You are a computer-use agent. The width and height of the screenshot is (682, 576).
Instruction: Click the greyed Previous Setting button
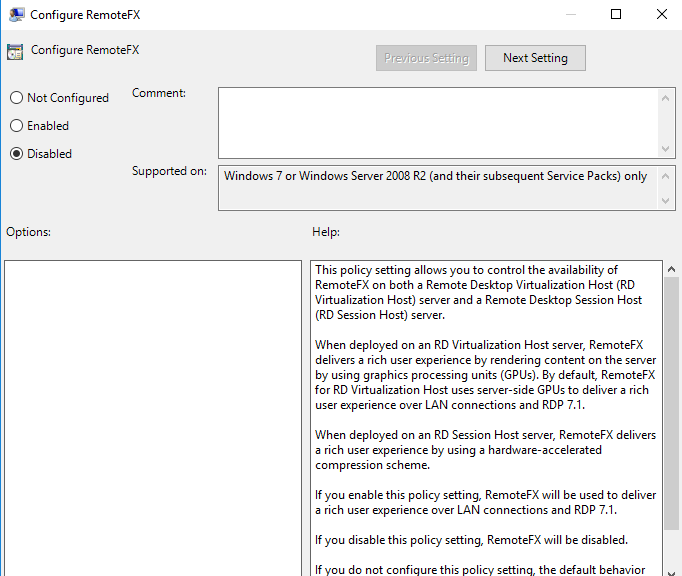pos(426,58)
